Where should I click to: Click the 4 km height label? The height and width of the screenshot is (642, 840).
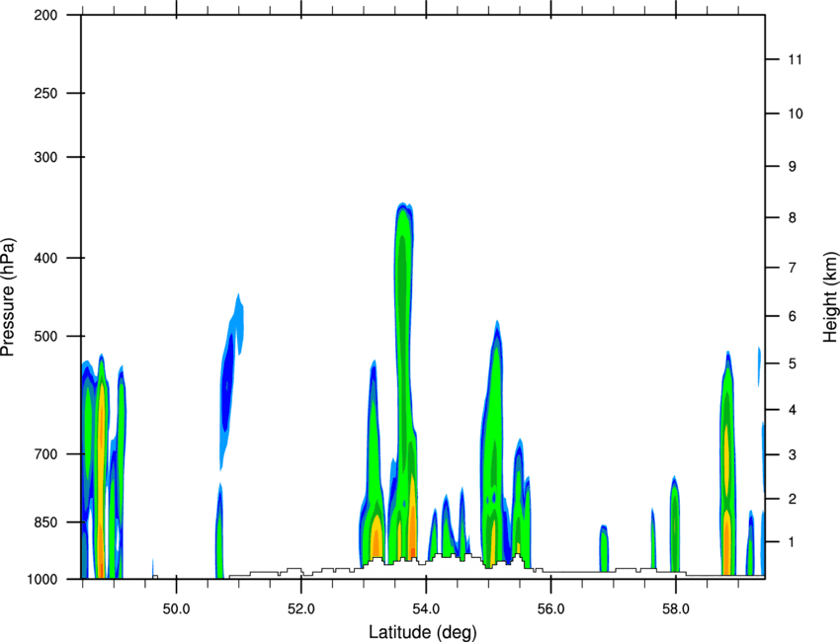[x=793, y=410]
